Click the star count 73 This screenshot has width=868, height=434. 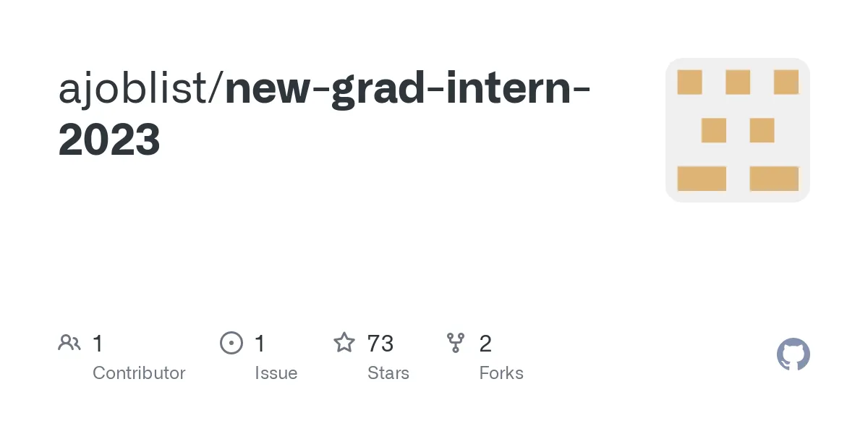point(380,344)
